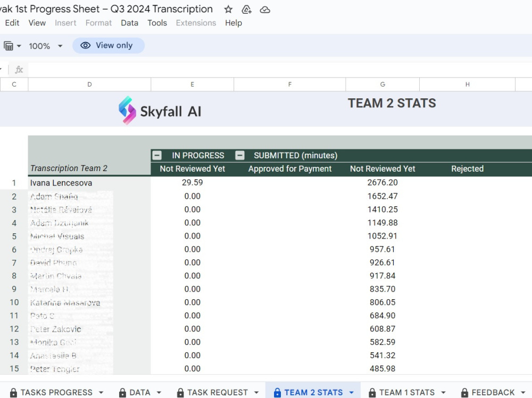Switch to TEAM 1 STATS tab
Screen dimensions: 532x398
(x=407, y=392)
